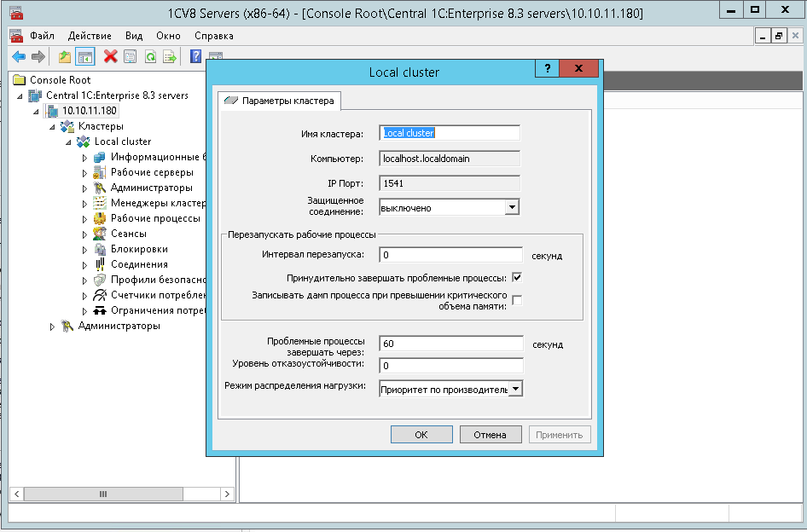Select the 'Параметры кластера' tab
Viewport: 807px width, 532px height.
click(x=280, y=101)
